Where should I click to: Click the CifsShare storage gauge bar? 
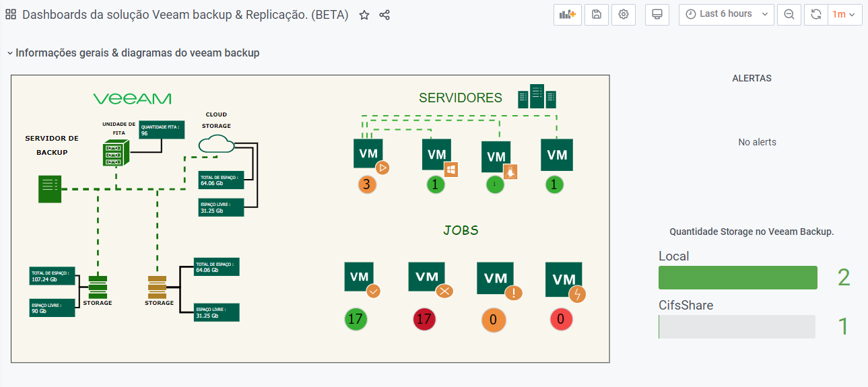tap(737, 326)
